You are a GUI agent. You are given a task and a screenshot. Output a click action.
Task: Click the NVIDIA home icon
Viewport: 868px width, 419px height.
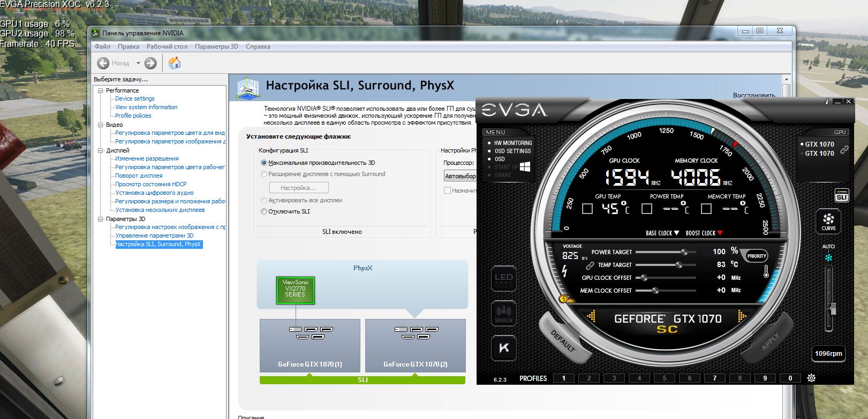(x=175, y=63)
